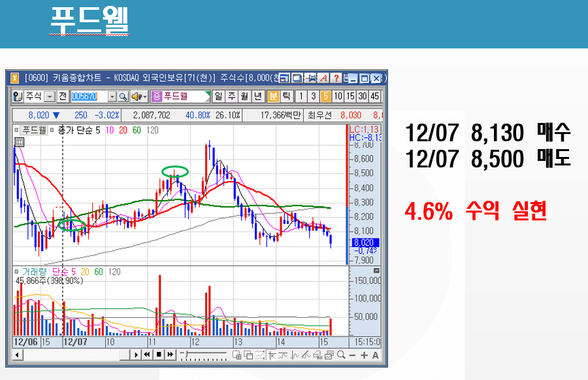Close the volume panel with its X
The height and width of the screenshot is (380, 588).
coord(376,270)
